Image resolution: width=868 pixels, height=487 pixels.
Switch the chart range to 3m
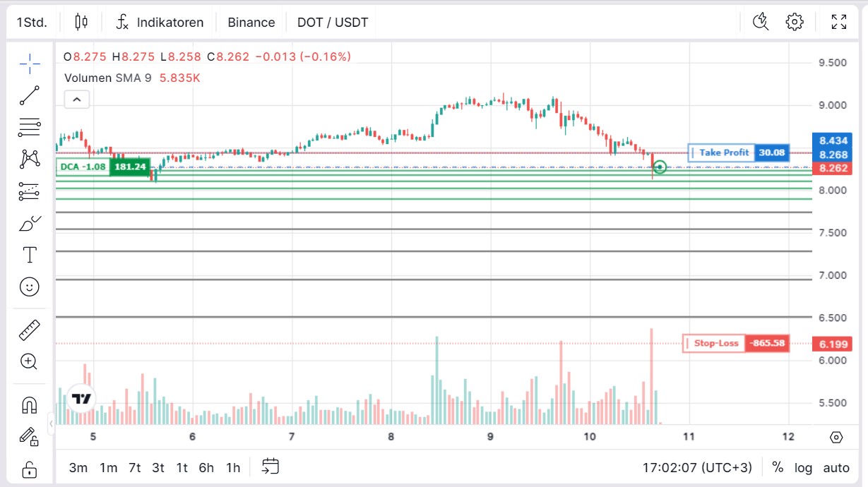(78, 467)
